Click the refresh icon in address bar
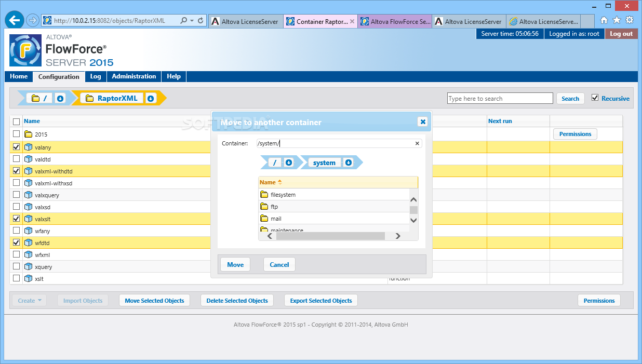Viewport: 642px width, 364px height. pos(200,21)
